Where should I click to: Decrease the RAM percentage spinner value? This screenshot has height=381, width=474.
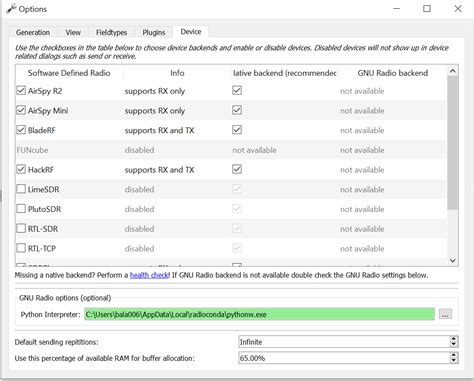tap(453, 361)
